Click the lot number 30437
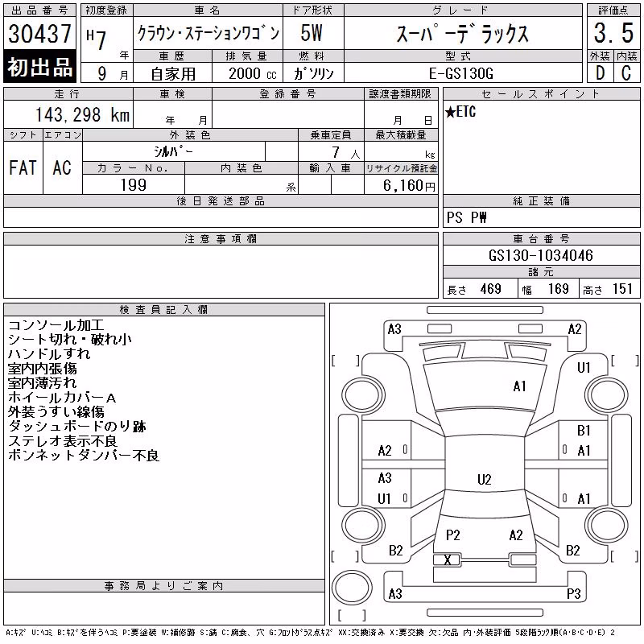The width and height of the screenshot is (644, 644). click(39, 34)
